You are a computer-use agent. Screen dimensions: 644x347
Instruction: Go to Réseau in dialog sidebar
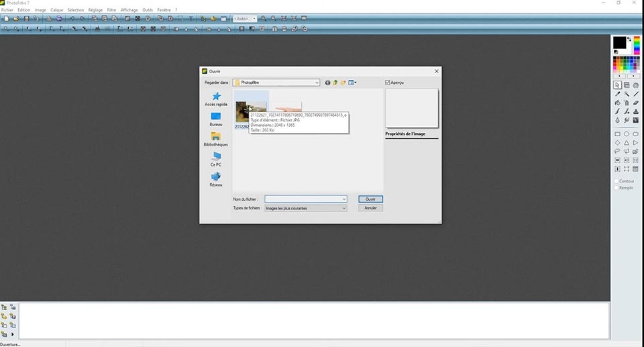point(216,180)
